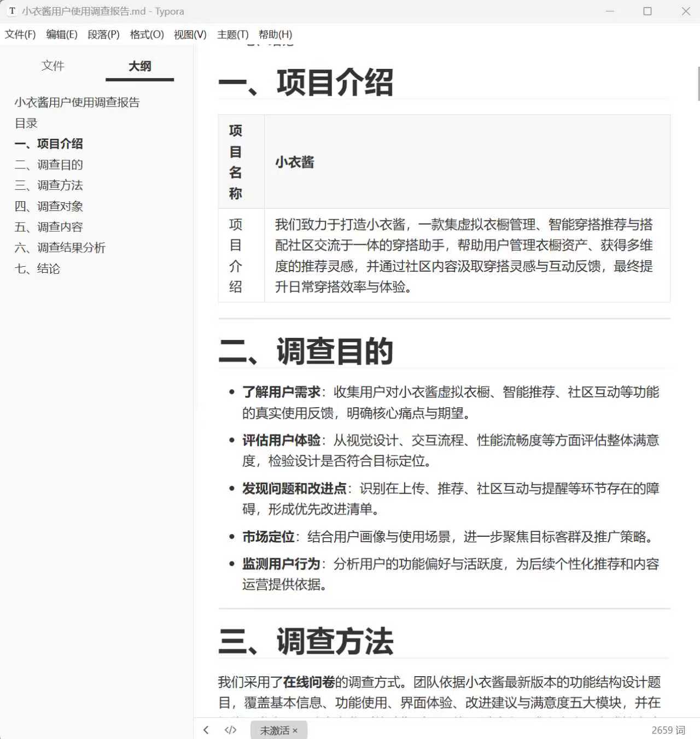Click bold text 评估用户体验
The height and width of the screenshot is (739, 700).
(x=281, y=440)
